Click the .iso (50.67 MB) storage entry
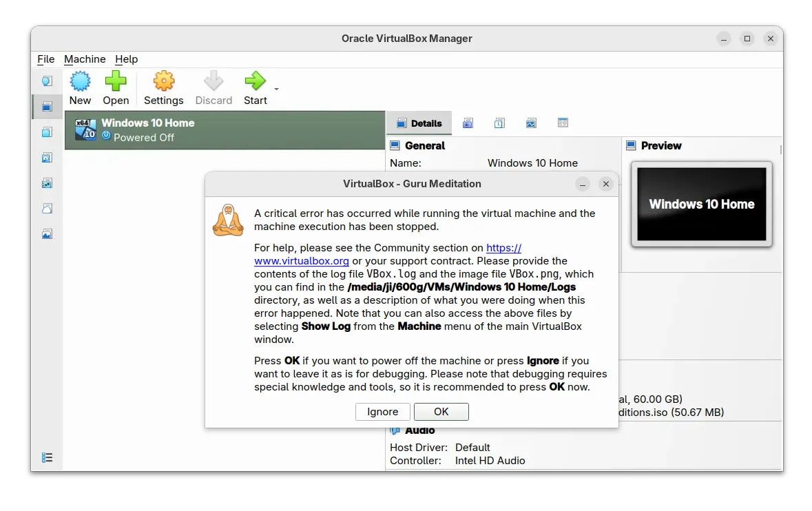Viewport: 812px width, 511px height. click(x=671, y=413)
